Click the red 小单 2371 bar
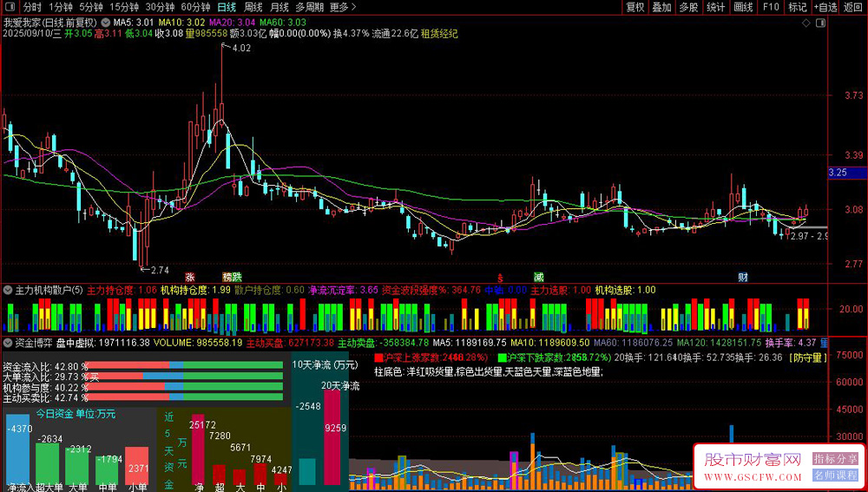Screen dimensions: 868x492 [137, 466]
